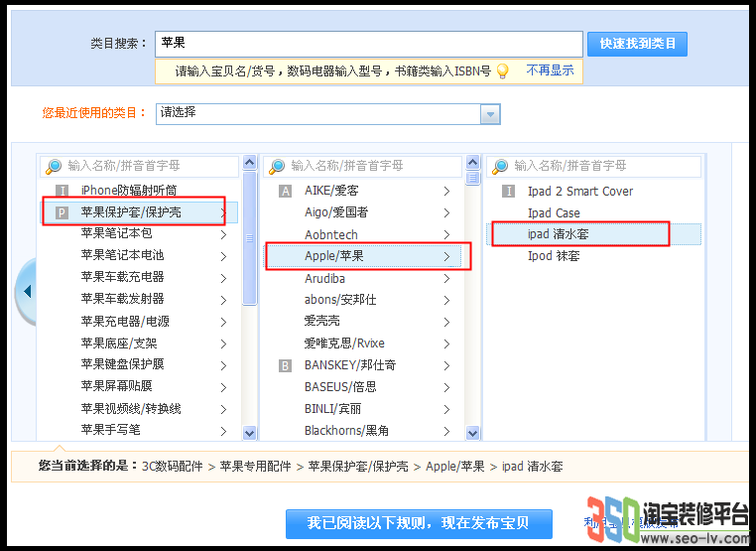Click the category search input field

pos(369,44)
